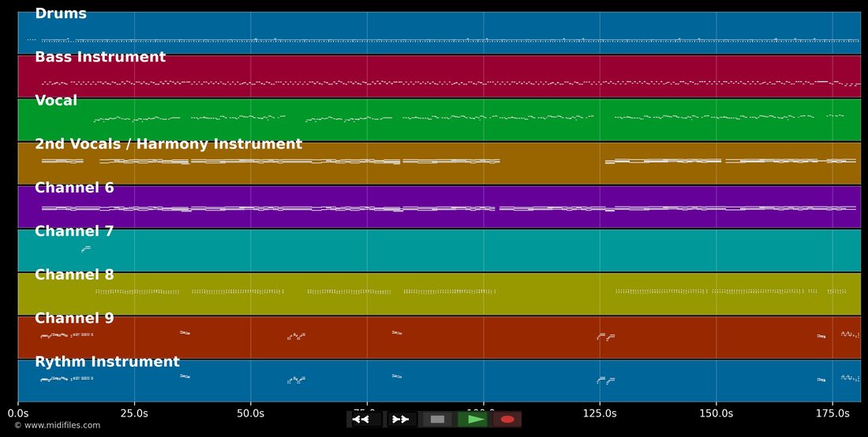
Task: Select the Drums track lane
Action: click(x=439, y=32)
